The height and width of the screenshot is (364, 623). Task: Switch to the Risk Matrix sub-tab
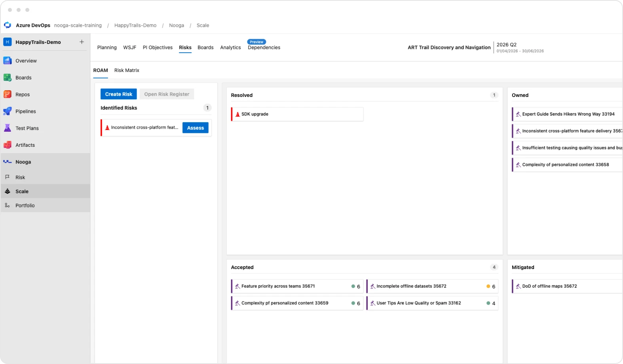[127, 70]
